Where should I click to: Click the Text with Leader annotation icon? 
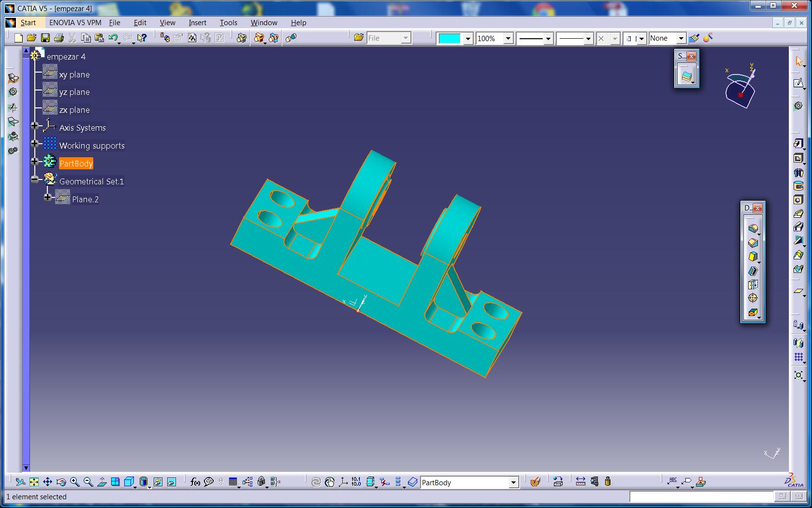coord(672,481)
